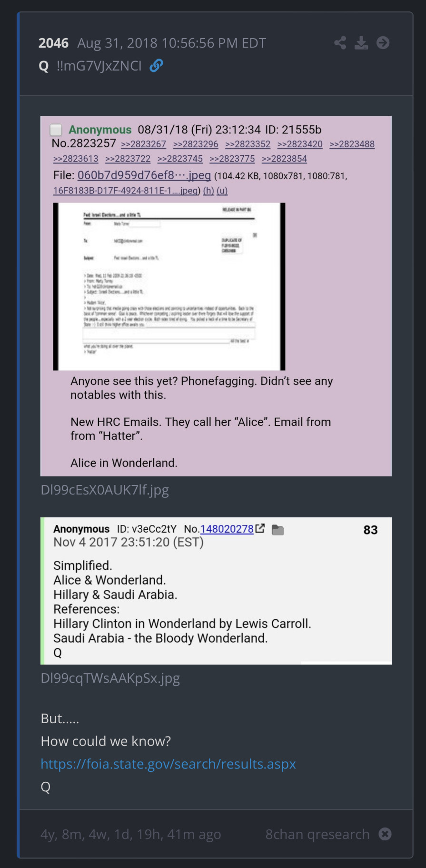Click the folder icon next to post number
Viewport: 426px width, 868px height.
(x=277, y=529)
